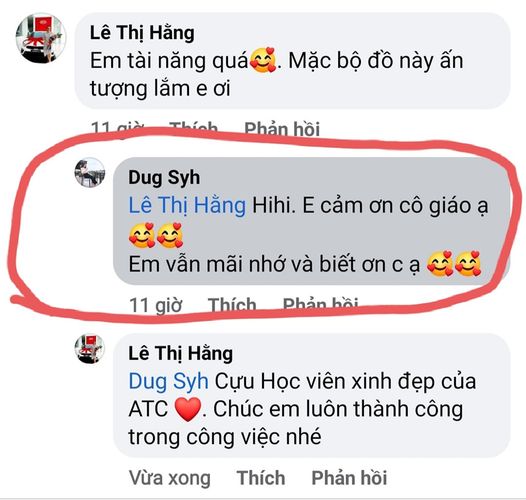Follow blue Dug Syh mention in last reply
The image size is (526, 500).
click(x=168, y=382)
